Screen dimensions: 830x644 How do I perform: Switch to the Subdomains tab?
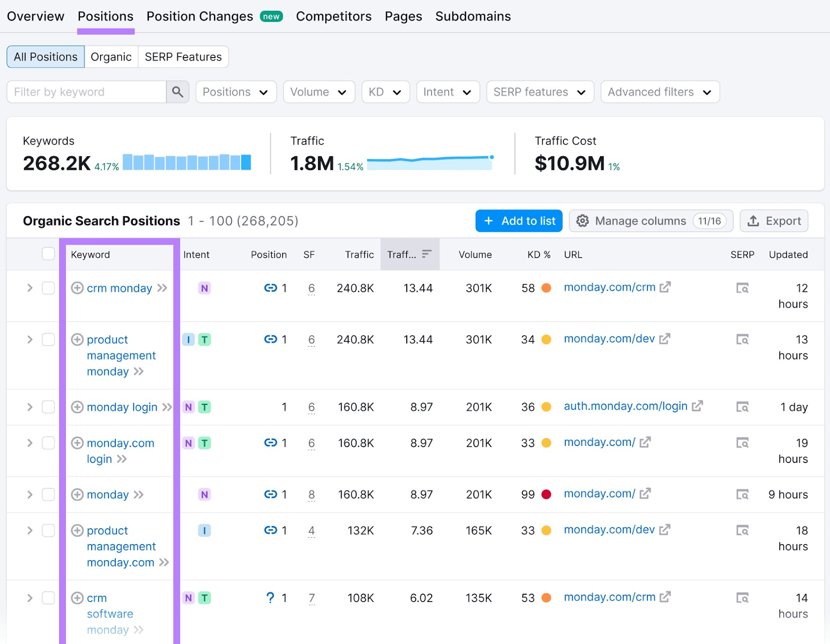click(473, 17)
